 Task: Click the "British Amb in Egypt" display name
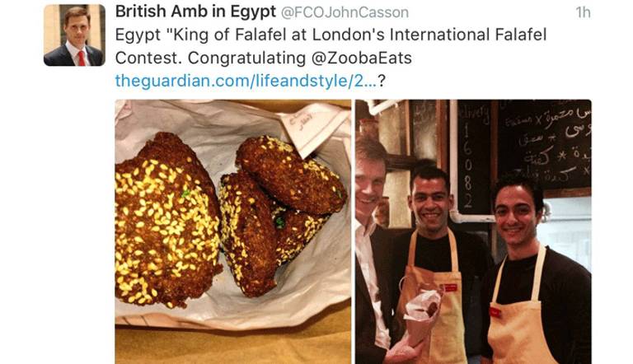(195, 12)
